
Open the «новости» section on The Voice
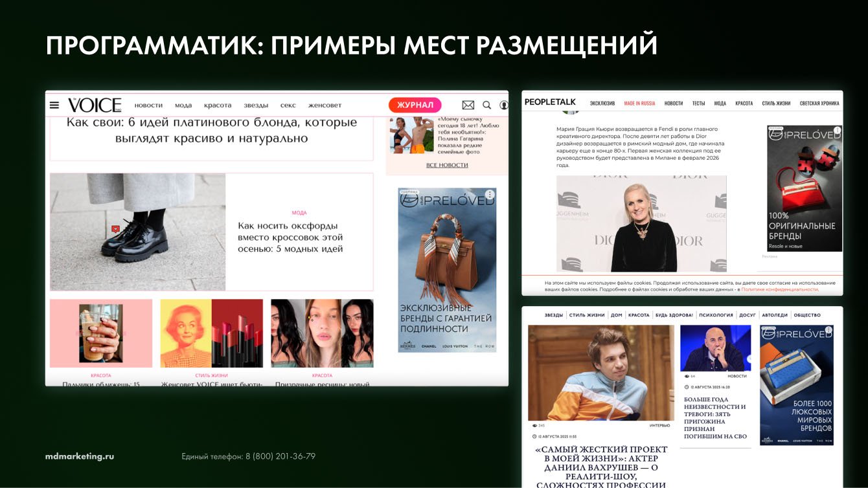[x=148, y=105]
